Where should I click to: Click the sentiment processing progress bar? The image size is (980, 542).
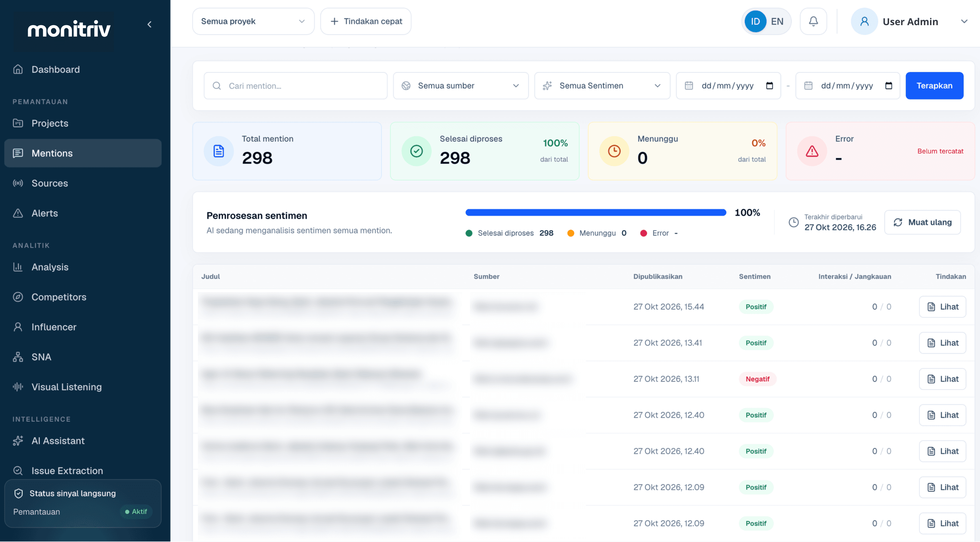[596, 212]
